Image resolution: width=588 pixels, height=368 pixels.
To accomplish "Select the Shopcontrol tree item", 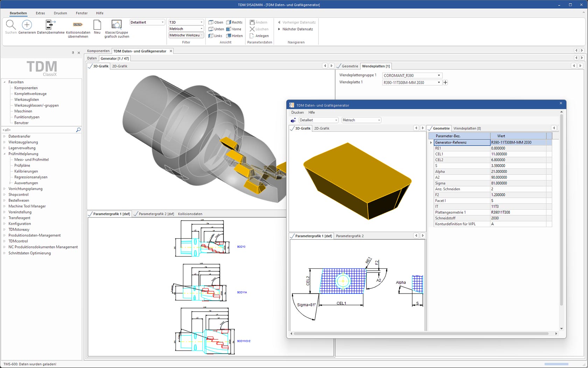I will [x=19, y=195].
